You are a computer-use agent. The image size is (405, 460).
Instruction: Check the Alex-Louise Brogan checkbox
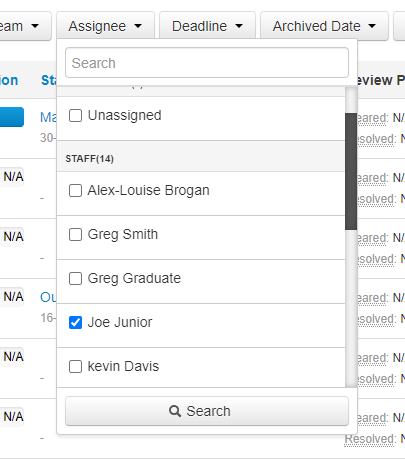point(75,191)
